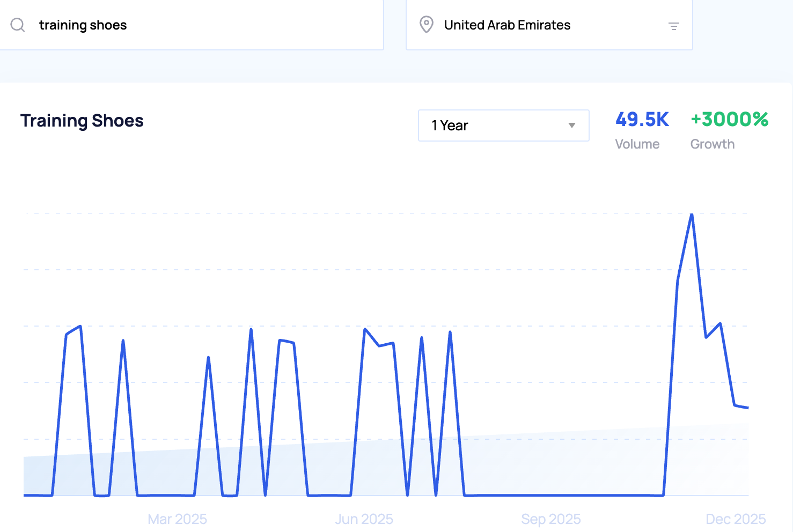Viewport: 793px width, 532px height.
Task: Click the flat zero line above Sep 2025
Action: [551, 495]
